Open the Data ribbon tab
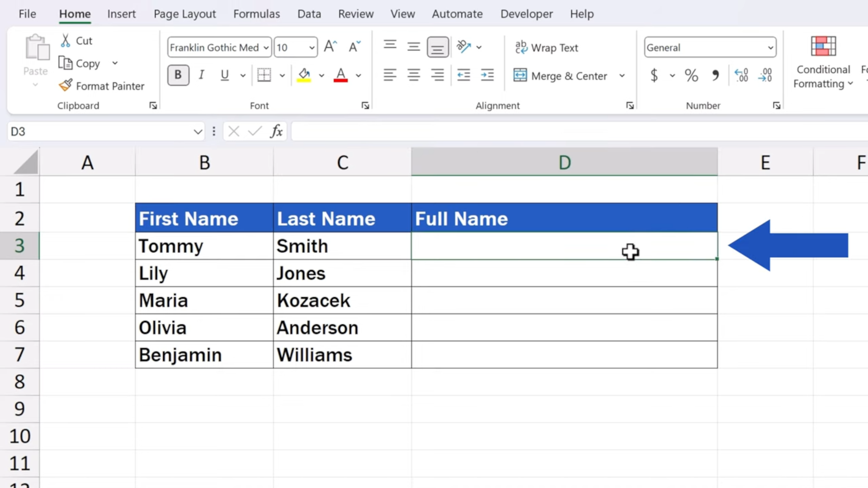This screenshot has height=488, width=868. tap(309, 14)
